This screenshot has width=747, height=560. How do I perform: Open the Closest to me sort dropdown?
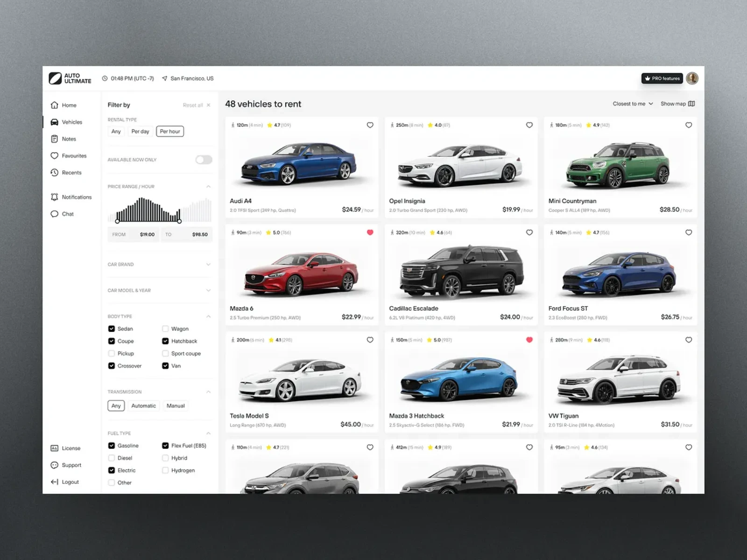coord(633,104)
